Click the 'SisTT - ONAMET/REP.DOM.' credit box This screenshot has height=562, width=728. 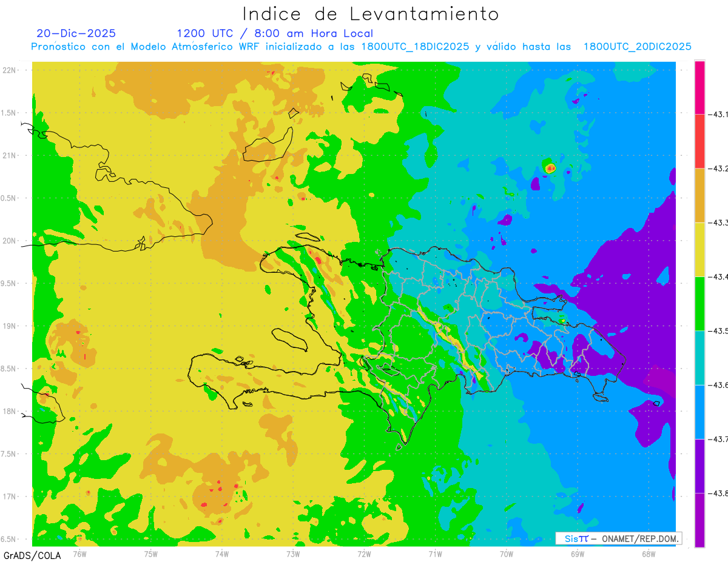618,538
